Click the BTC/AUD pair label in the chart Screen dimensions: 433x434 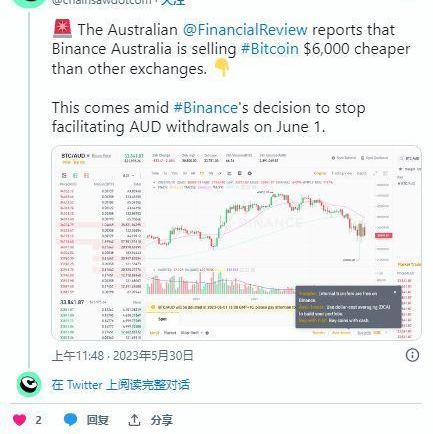pos(74,156)
